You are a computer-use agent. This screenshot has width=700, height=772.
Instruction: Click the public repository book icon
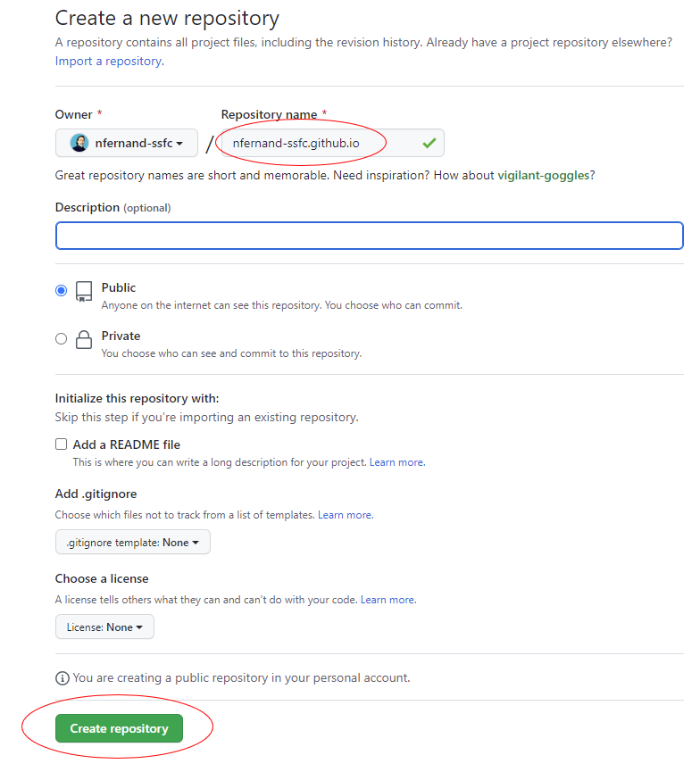[84, 291]
